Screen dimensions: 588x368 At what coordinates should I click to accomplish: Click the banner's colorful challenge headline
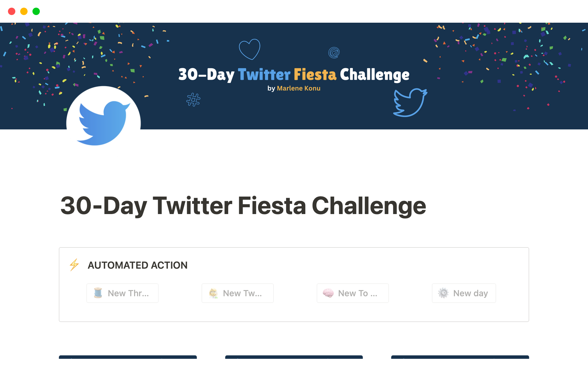coord(294,75)
